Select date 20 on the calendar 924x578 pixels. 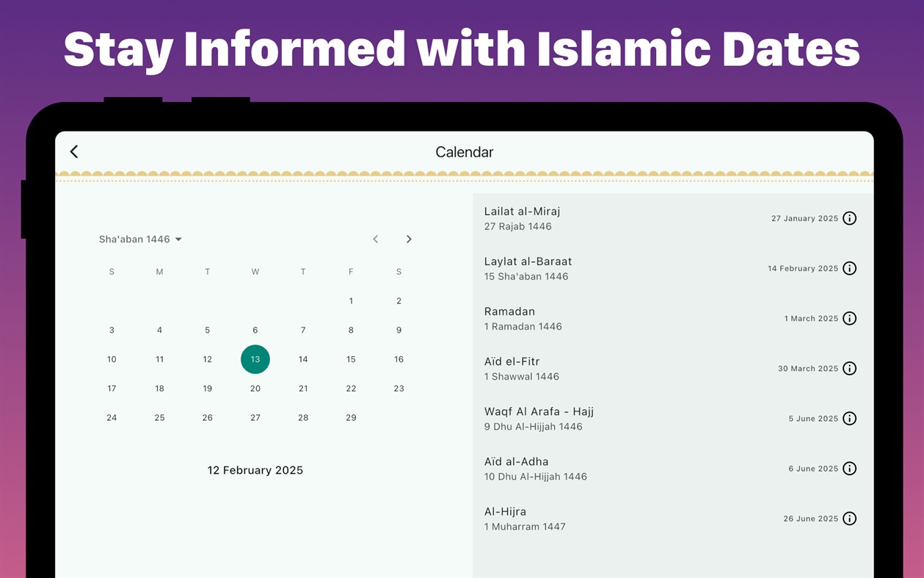[x=255, y=388]
